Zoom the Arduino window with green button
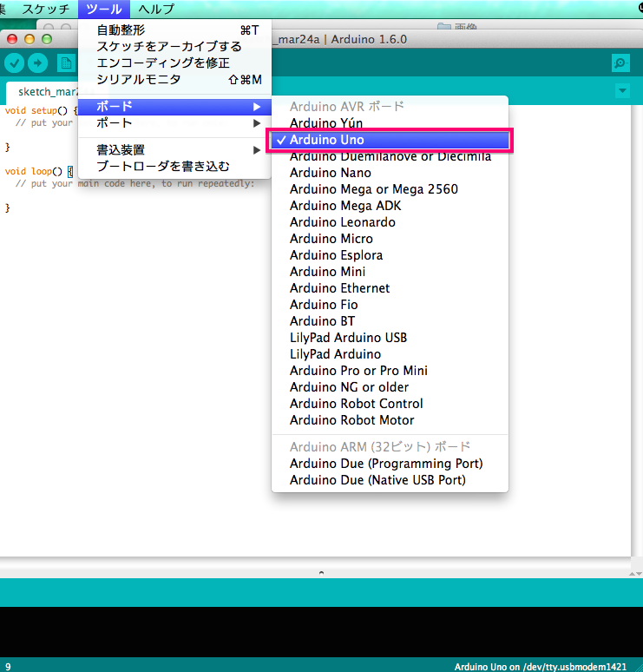643x672 pixels. pyautogui.click(x=47, y=39)
